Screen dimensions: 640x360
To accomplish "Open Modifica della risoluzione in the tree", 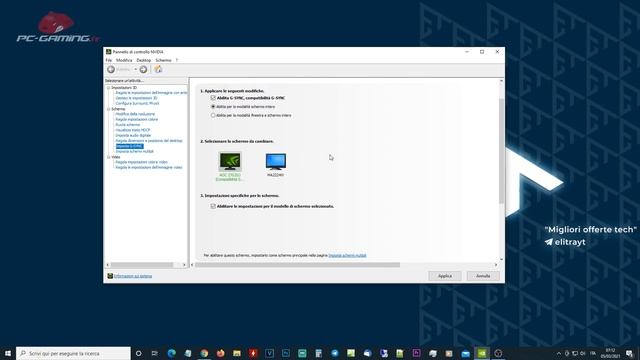I will pos(135,114).
